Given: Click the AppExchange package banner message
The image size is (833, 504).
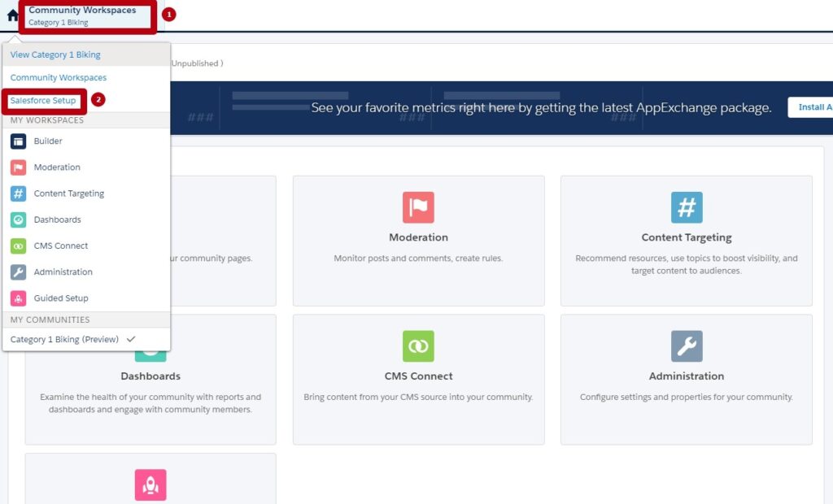Looking at the screenshot, I should click(541, 108).
